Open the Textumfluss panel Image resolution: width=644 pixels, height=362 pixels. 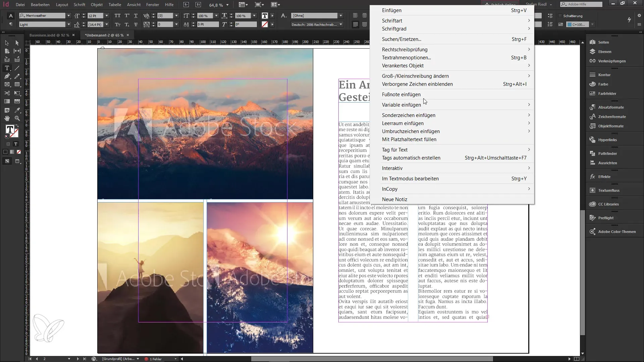(609, 190)
